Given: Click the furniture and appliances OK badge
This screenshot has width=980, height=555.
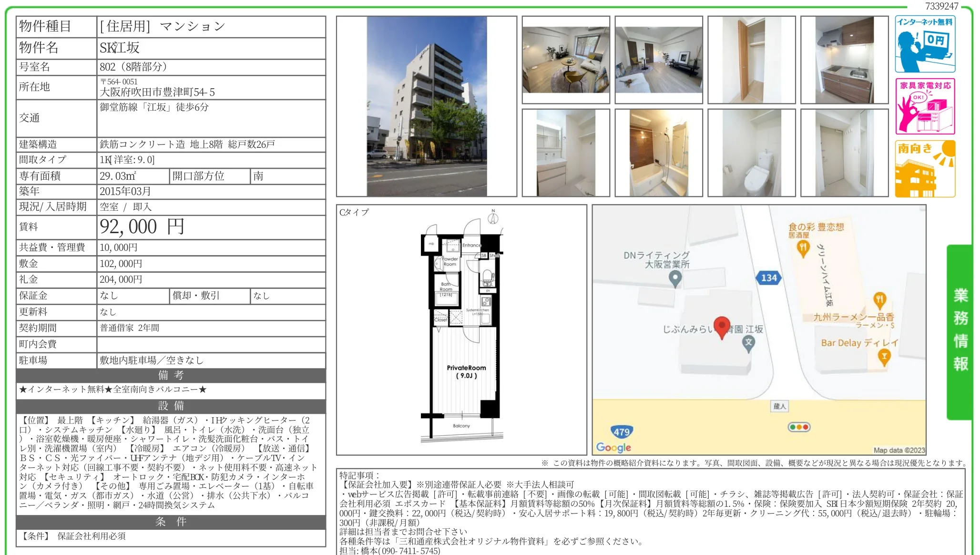Looking at the screenshot, I should point(925,106).
